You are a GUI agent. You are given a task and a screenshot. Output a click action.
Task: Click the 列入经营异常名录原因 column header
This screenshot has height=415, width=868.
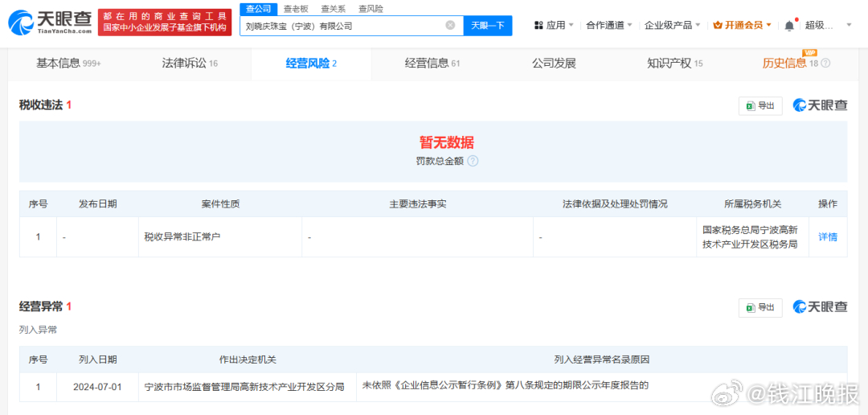point(602,360)
